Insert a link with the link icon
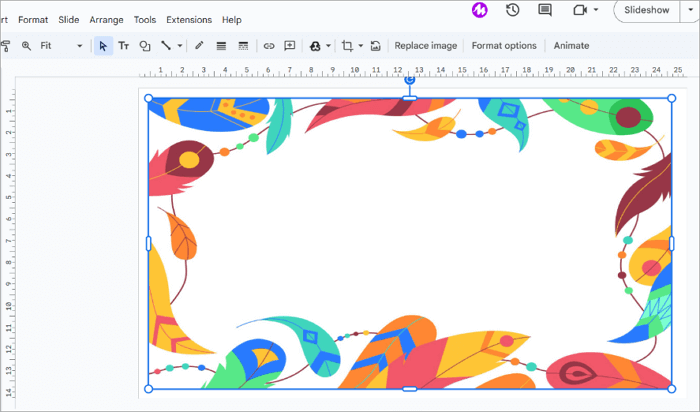Screen dimensions: 700x412 coord(268,46)
